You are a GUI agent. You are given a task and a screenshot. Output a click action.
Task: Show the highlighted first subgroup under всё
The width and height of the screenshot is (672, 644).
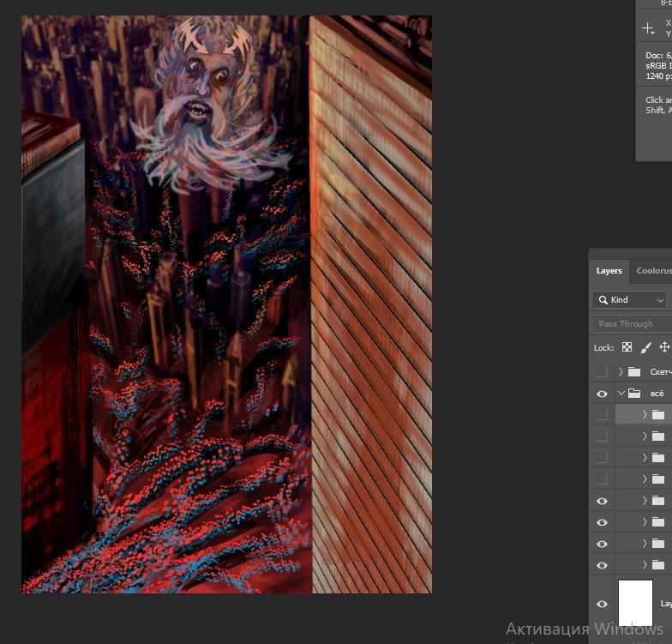[x=602, y=415]
